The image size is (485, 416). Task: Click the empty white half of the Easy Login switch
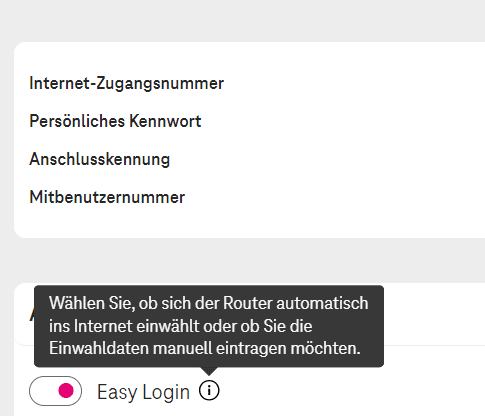43,391
